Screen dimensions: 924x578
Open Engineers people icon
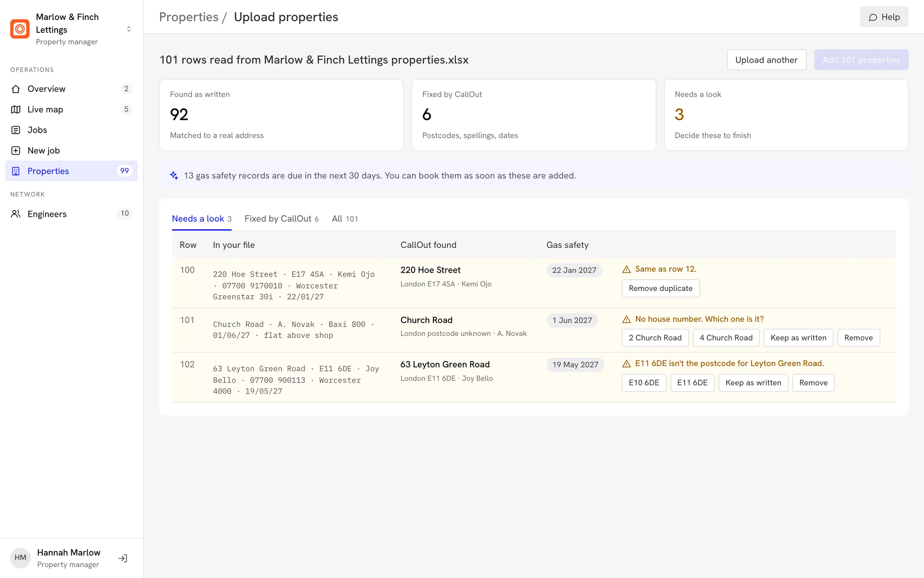16,214
